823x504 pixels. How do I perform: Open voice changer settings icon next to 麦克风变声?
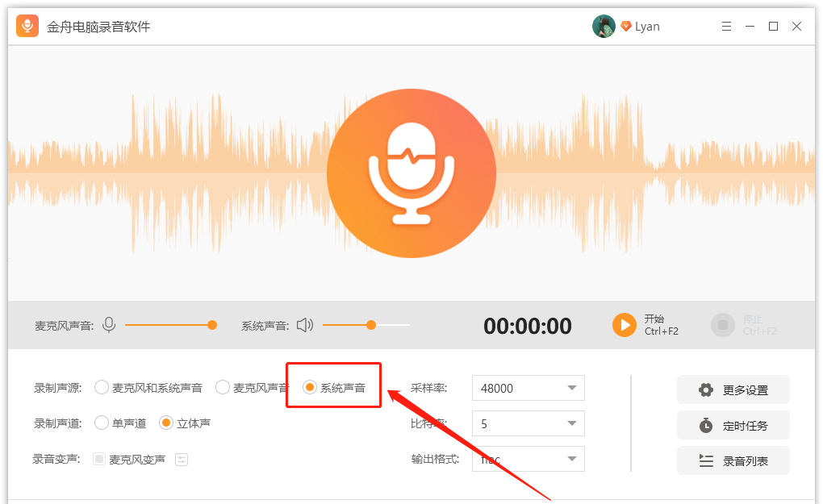pos(182,459)
